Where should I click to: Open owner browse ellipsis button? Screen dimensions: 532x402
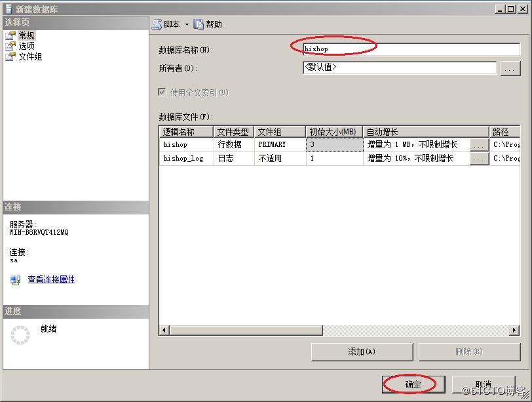510,68
